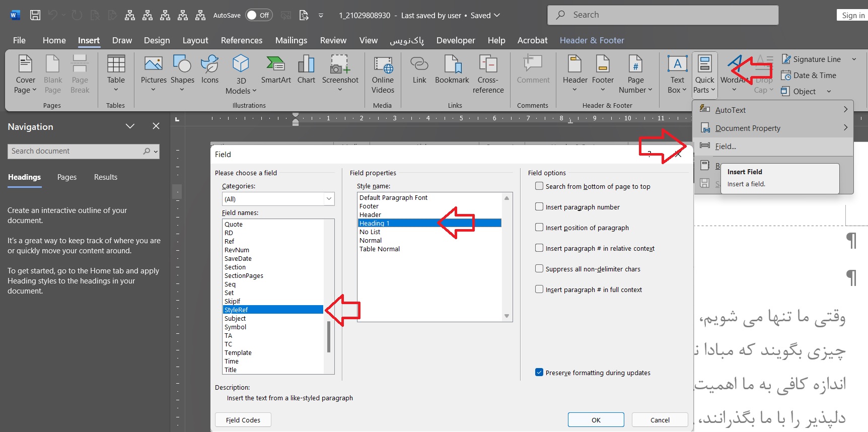Collapse the Navigation pane options chevron
The height and width of the screenshot is (432, 868).
pyautogui.click(x=130, y=126)
